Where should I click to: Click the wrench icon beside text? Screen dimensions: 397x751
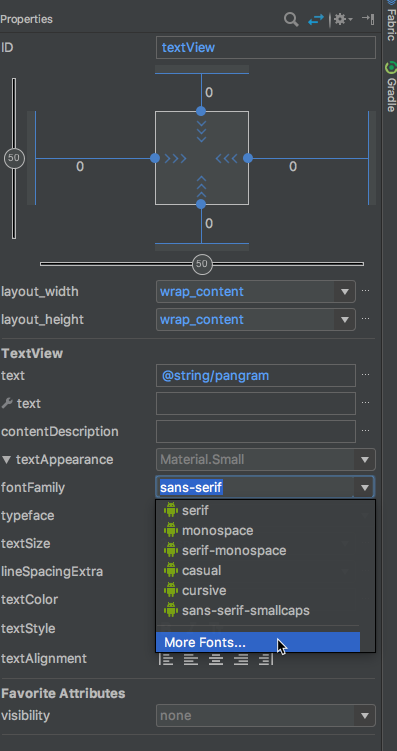pos(7,403)
